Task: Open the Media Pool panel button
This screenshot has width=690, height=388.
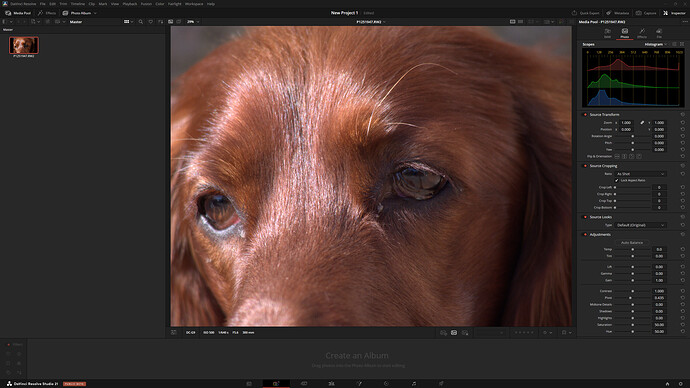Action: click(18, 13)
